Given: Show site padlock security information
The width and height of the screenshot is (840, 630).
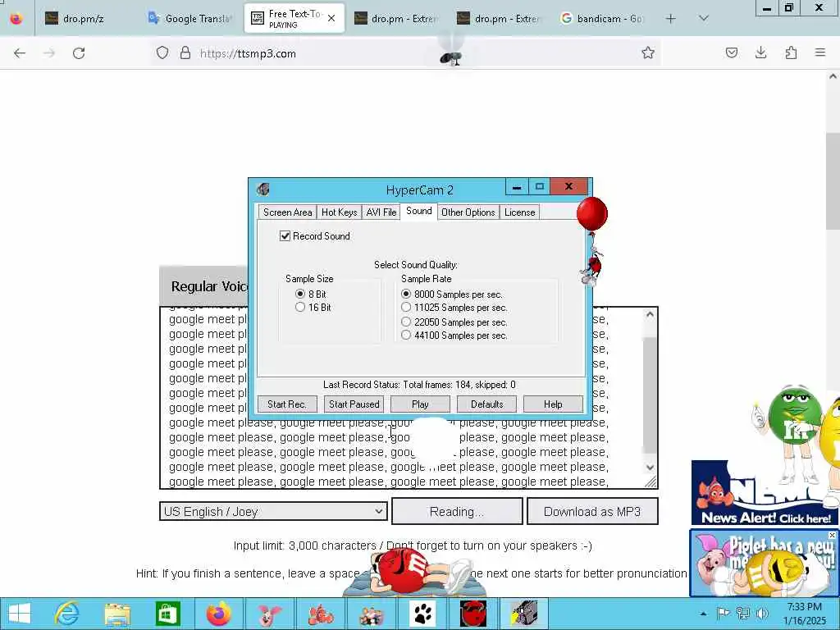Looking at the screenshot, I should [x=185, y=53].
